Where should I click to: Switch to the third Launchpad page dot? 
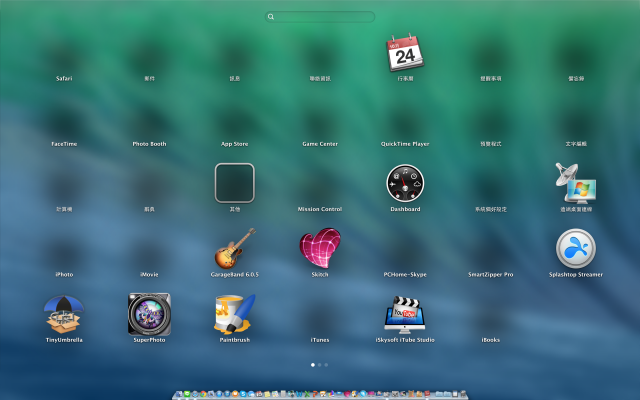click(326, 365)
